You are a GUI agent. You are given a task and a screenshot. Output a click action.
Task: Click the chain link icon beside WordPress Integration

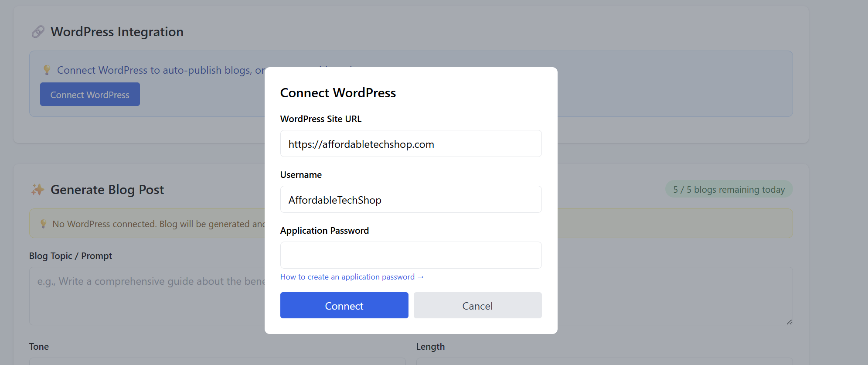tap(38, 32)
